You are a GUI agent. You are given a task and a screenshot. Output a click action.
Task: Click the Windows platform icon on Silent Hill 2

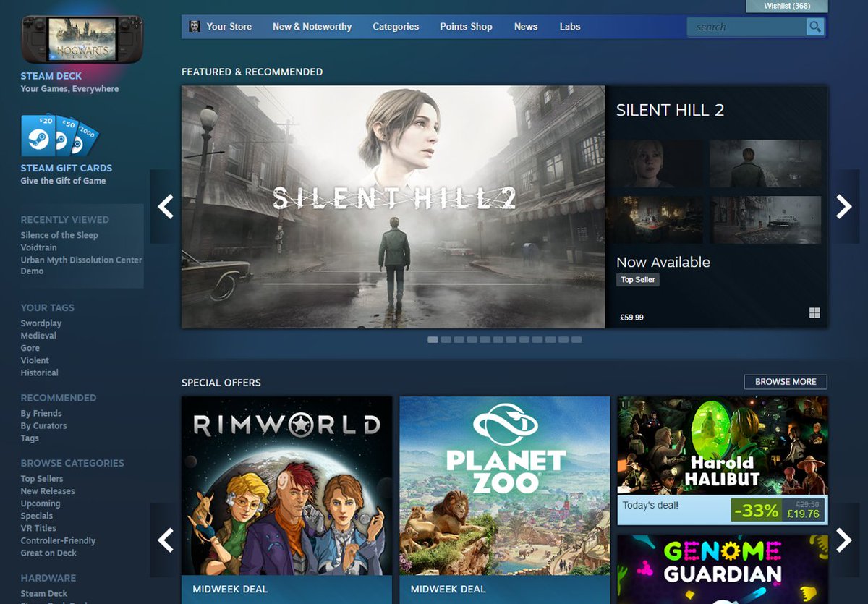pyautogui.click(x=814, y=313)
